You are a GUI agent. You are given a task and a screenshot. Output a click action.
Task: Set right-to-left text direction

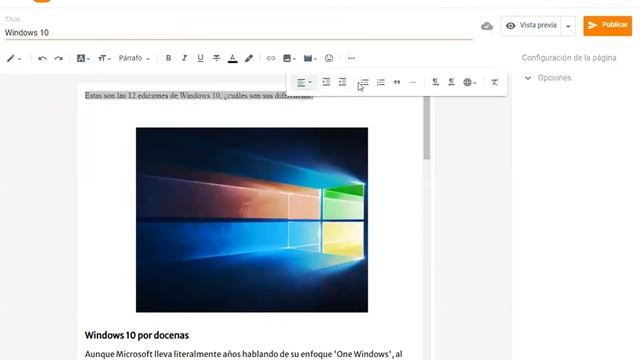tap(451, 82)
